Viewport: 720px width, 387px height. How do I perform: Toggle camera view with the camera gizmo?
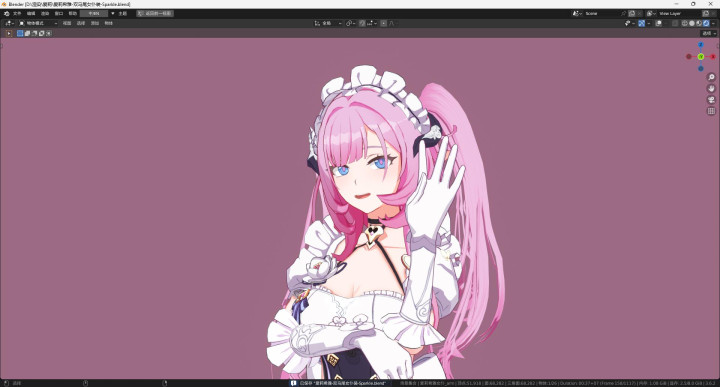tap(711, 100)
